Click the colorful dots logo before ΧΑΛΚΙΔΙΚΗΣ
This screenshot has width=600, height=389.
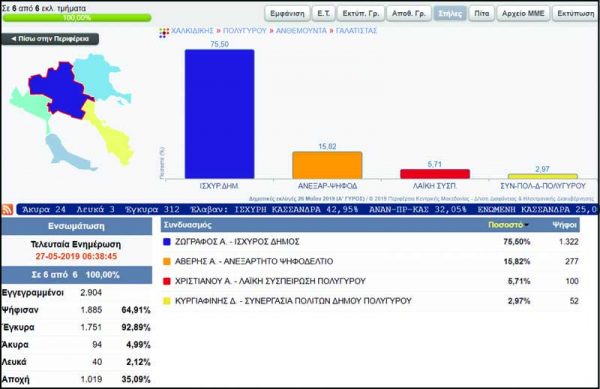[x=164, y=33]
